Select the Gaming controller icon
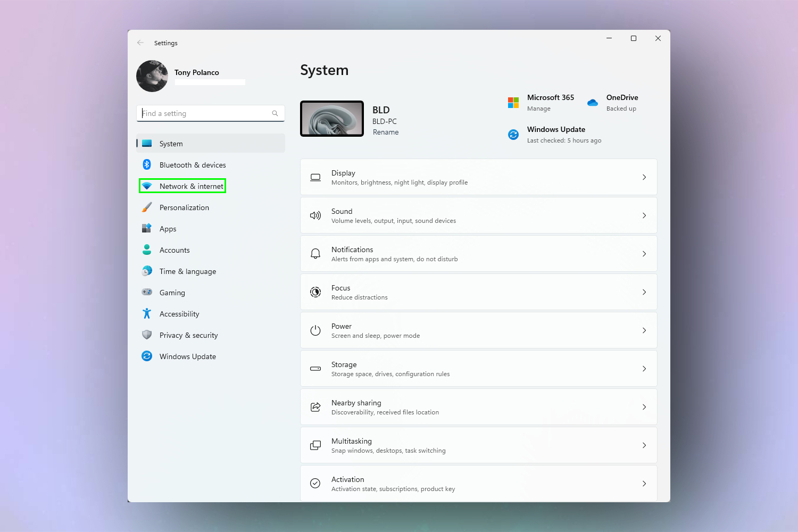 tap(147, 292)
